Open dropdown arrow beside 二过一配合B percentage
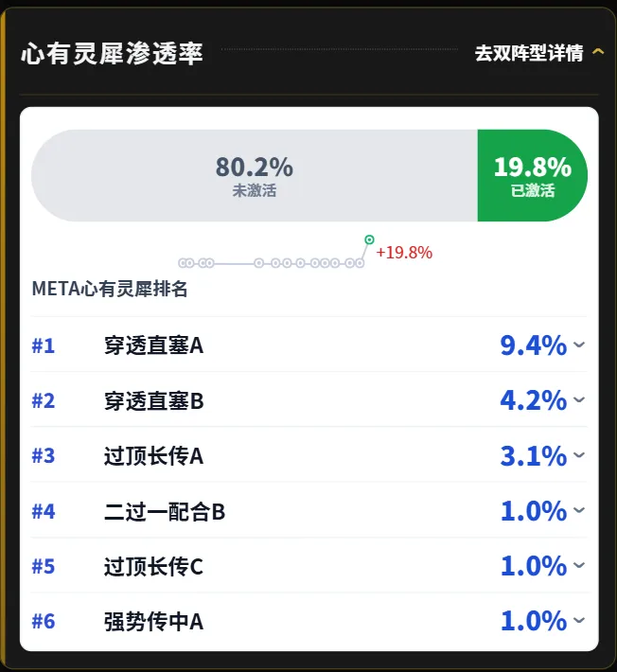 579,509
